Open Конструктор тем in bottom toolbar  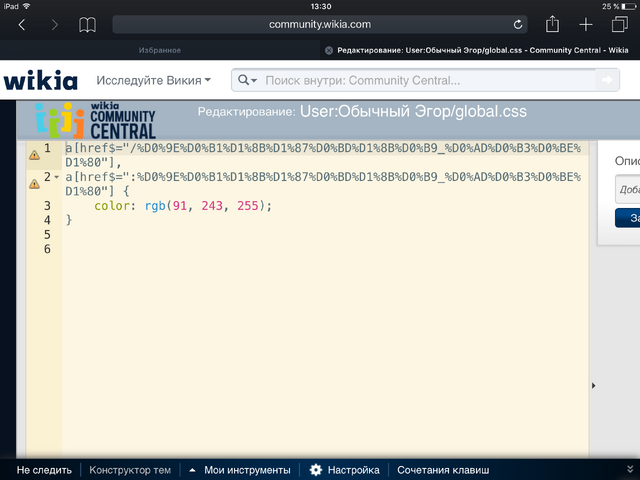click(130, 470)
